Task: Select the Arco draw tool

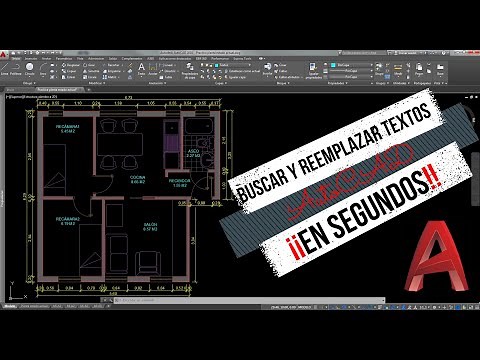Action: 43,69
